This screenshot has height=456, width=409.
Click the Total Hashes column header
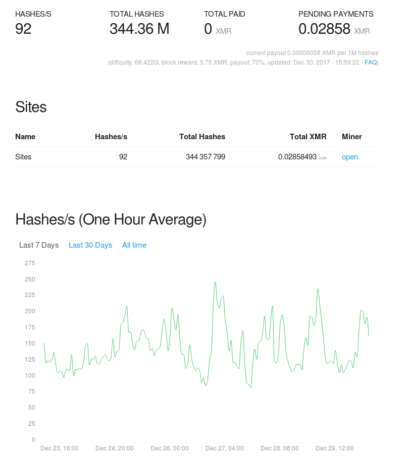pyautogui.click(x=202, y=136)
